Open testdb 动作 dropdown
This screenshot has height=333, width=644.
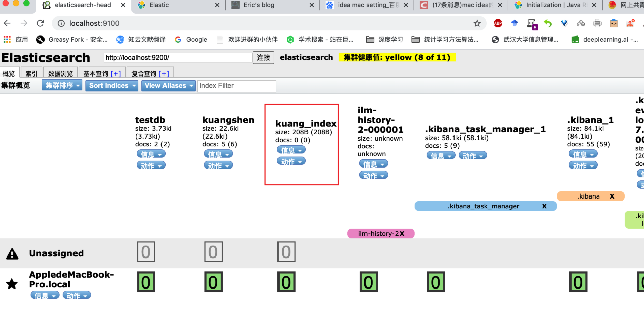[151, 165]
